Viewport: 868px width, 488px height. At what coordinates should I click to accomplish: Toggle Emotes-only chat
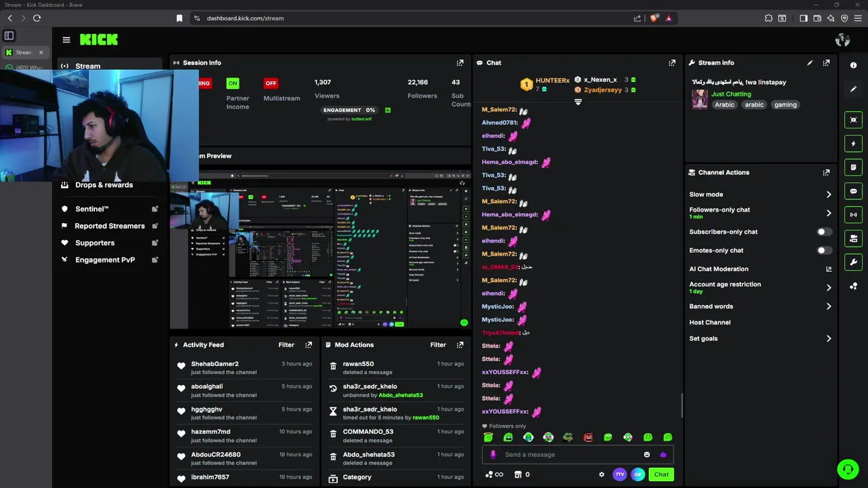[823, 250]
